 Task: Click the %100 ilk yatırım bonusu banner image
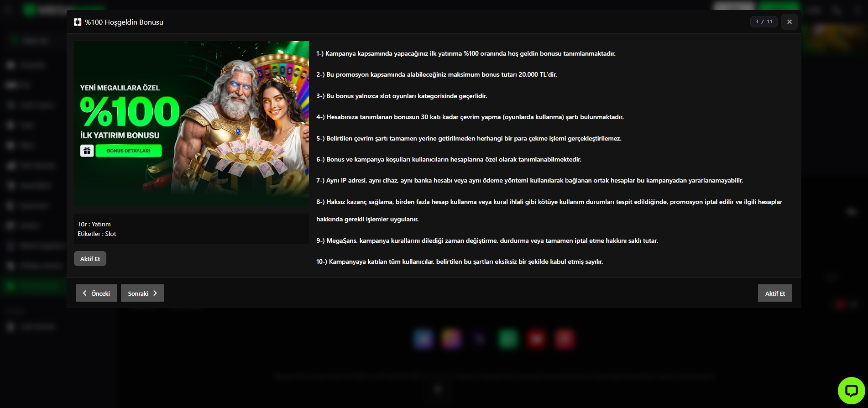(x=191, y=123)
